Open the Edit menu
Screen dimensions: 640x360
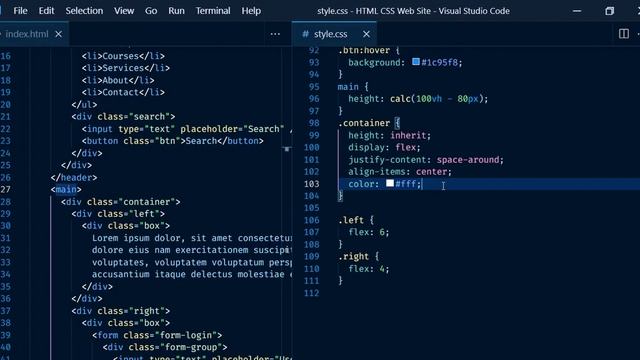pos(46,11)
